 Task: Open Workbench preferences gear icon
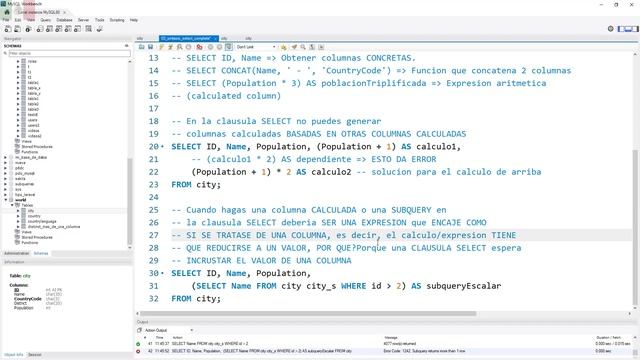611,29
